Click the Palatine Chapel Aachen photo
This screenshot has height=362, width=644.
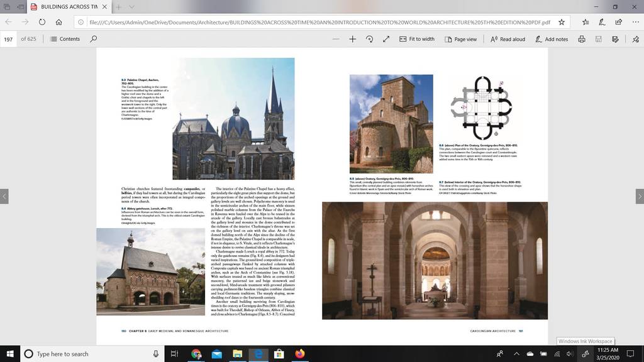(x=233, y=119)
